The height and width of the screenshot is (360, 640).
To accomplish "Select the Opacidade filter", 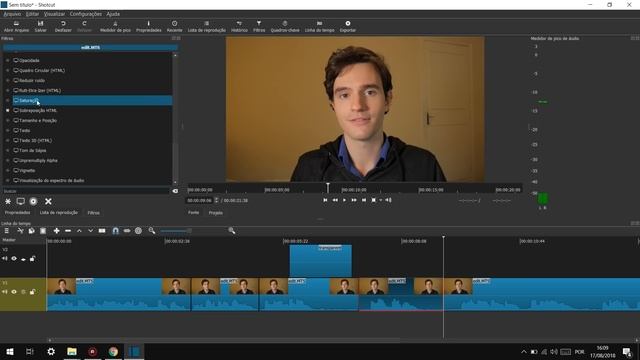I will pos(92,60).
